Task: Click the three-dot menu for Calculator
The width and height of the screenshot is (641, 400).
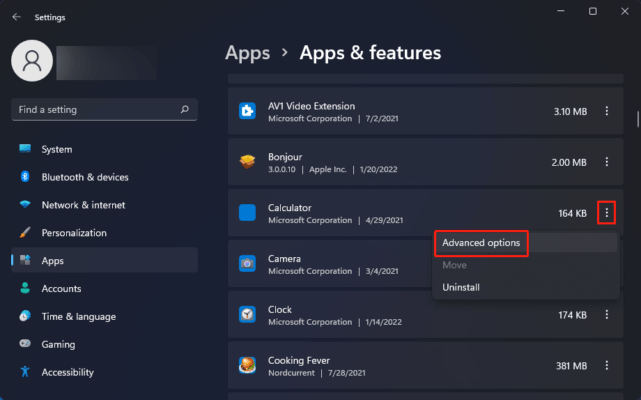Action: click(607, 213)
